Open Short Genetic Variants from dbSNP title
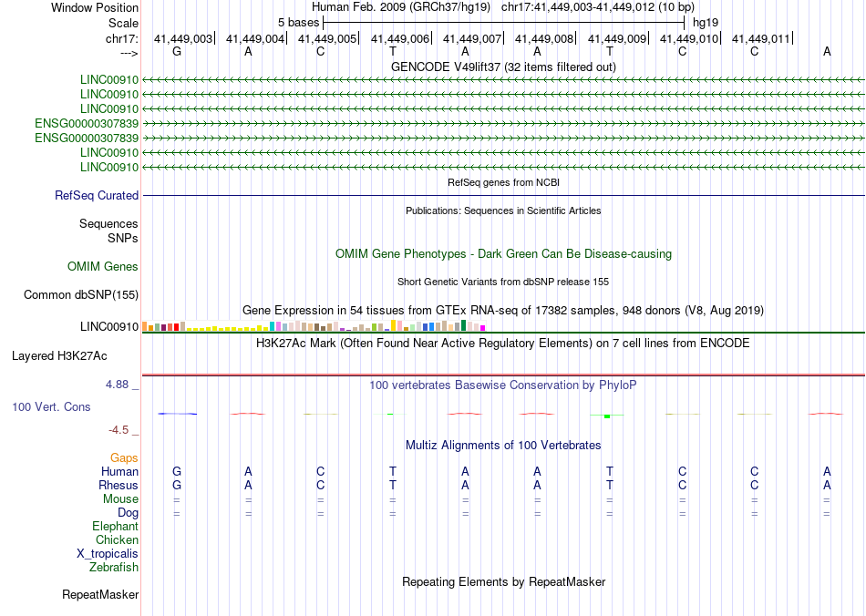Image resolution: width=866 pixels, height=616 pixels. click(503, 282)
